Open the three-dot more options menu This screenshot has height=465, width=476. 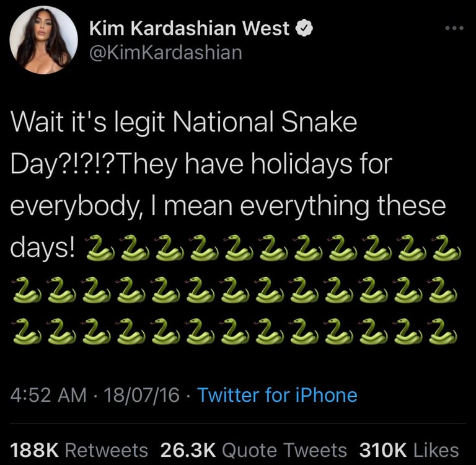(x=454, y=29)
